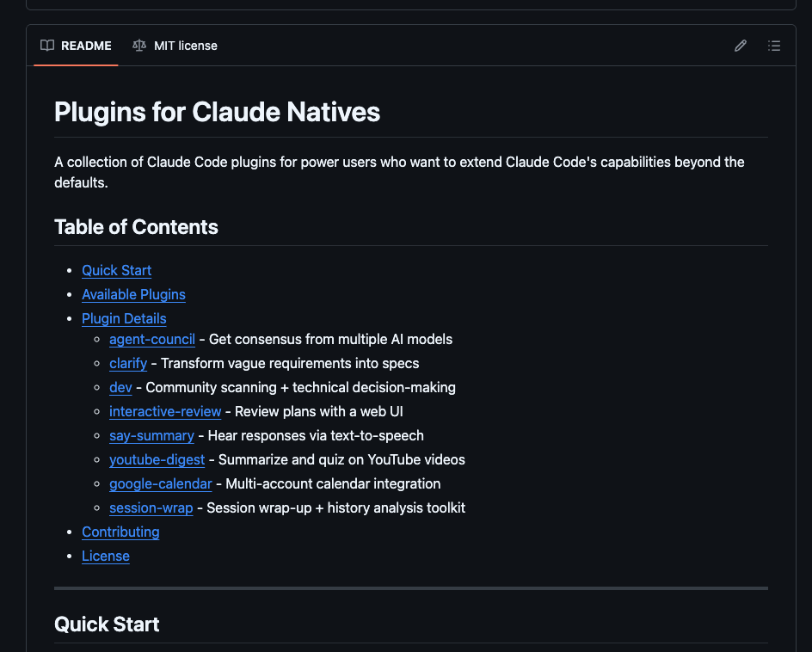Click the scales icon beside MIT license

coord(138,46)
